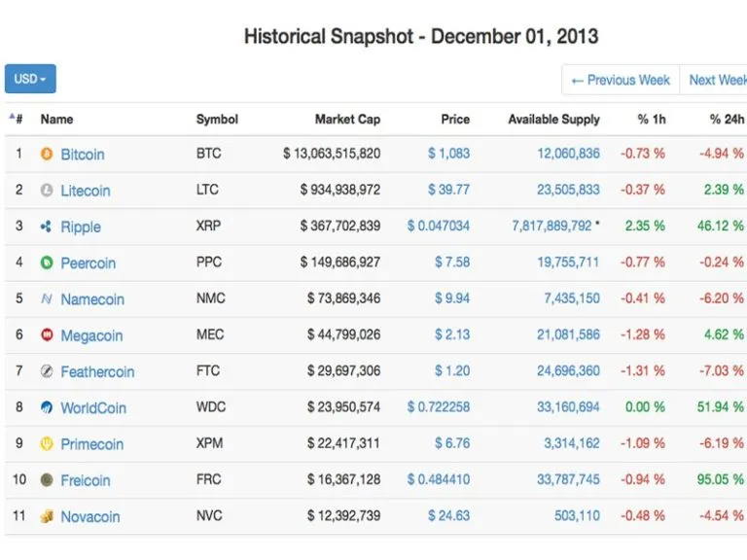Screen dimensions: 747x560
Task: Open the Feathercoin link
Action: pyautogui.click(x=97, y=371)
